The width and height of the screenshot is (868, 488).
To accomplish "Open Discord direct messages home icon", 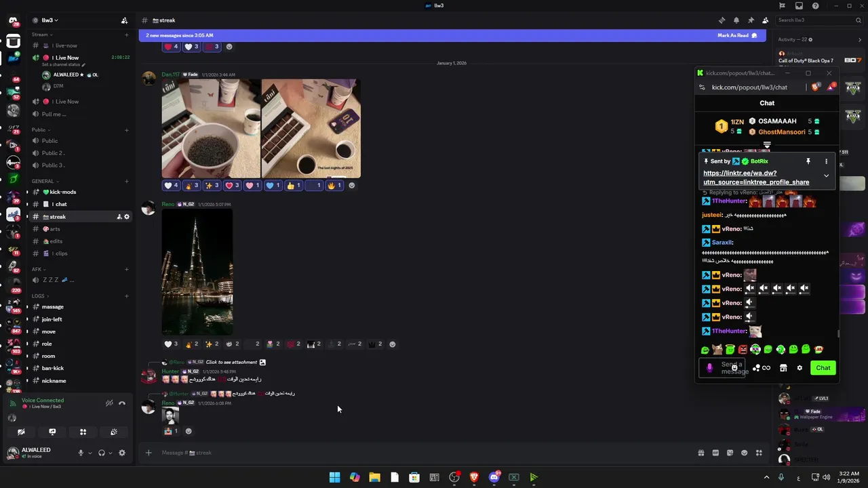I will pyautogui.click(x=13, y=21).
